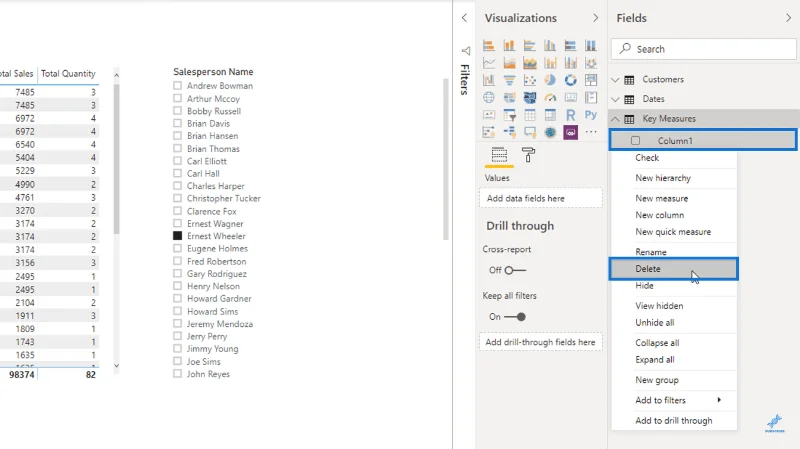The image size is (800, 449).
Task: Tick the Gary Rodriguez checkbox
Action: (177, 273)
